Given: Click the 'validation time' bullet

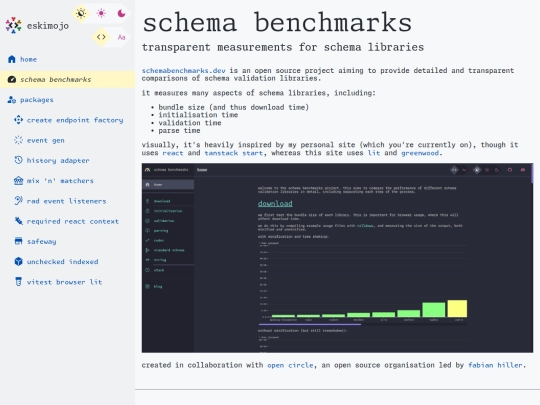Looking at the screenshot, I should click(x=190, y=123).
